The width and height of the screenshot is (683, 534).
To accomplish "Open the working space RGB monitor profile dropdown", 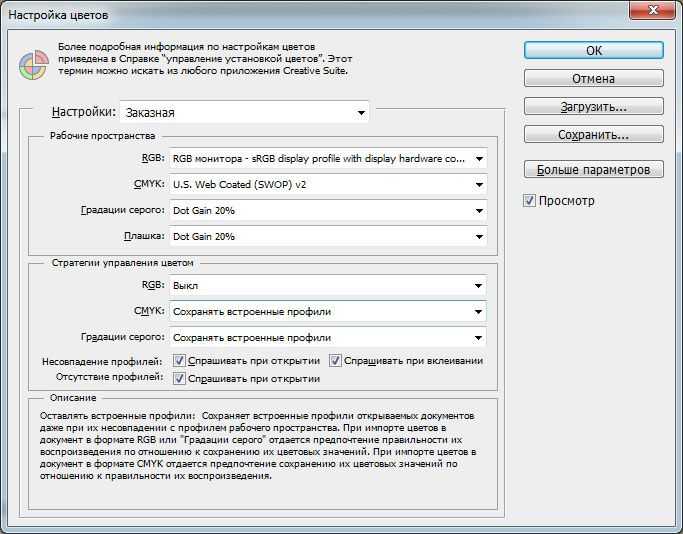I will click(328, 159).
